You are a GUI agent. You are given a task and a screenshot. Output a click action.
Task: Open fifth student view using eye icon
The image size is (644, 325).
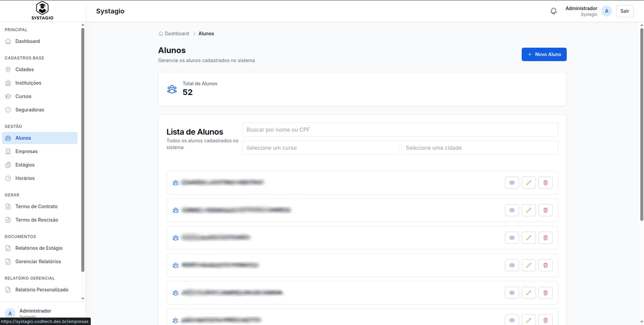point(512,293)
